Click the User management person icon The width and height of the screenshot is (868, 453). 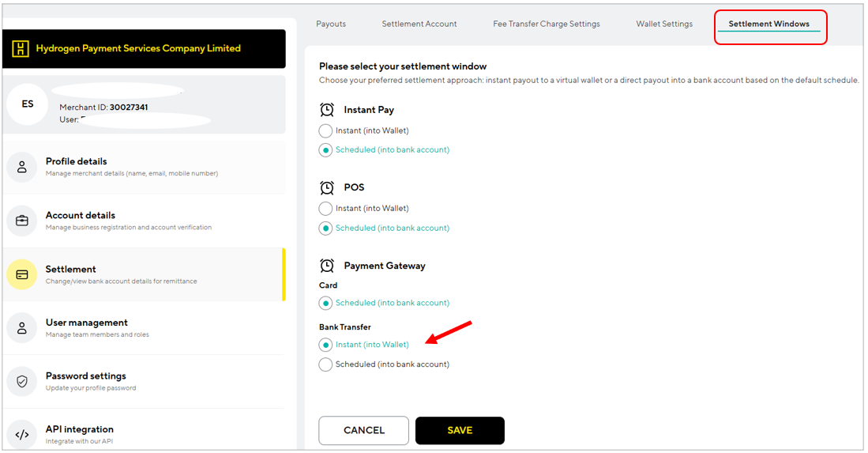click(x=22, y=328)
